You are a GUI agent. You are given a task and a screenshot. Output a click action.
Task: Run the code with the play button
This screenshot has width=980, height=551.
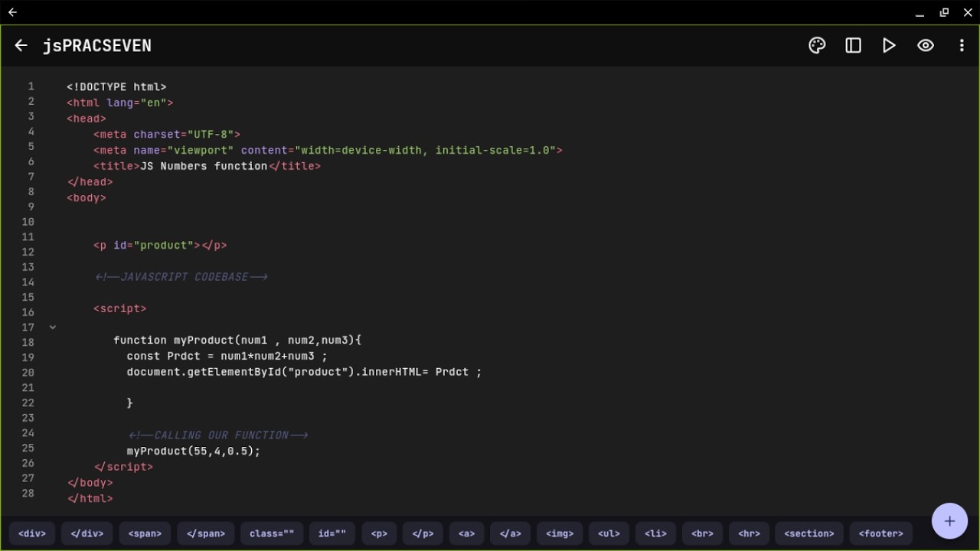(889, 45)
